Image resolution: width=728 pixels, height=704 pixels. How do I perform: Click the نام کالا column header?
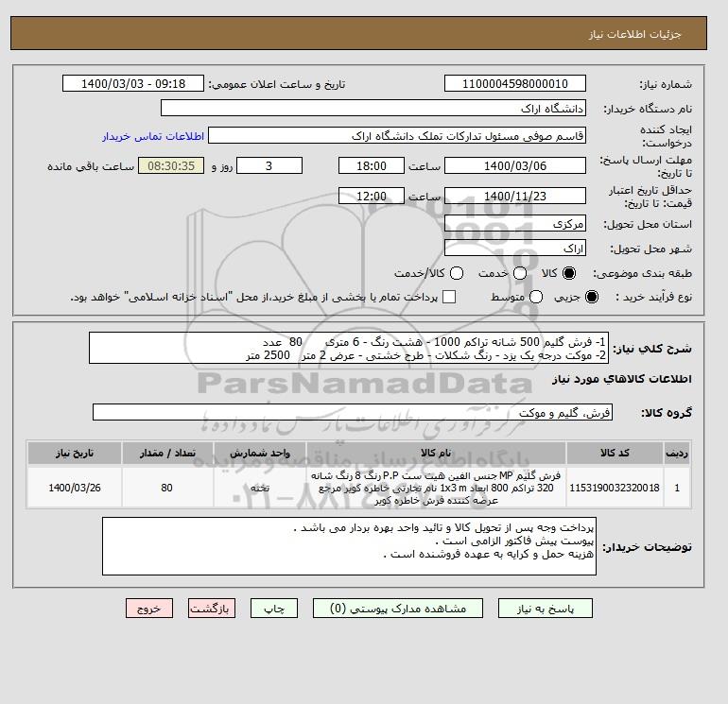coord(436,453)
